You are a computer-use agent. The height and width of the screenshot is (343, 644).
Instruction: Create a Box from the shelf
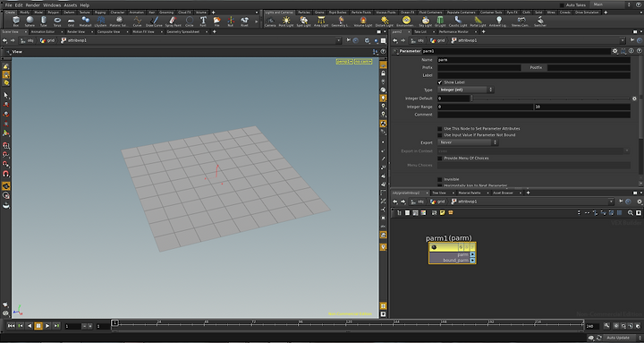[x=15, y=21]
